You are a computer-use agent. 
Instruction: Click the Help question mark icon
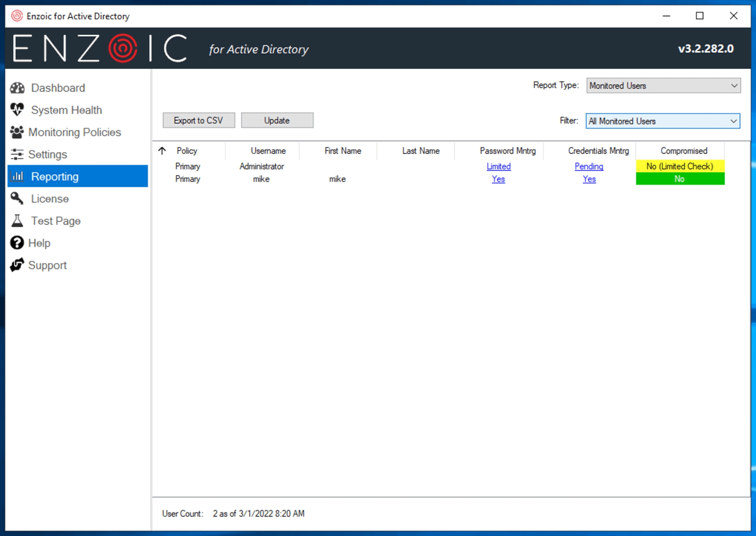pos(17,243)
